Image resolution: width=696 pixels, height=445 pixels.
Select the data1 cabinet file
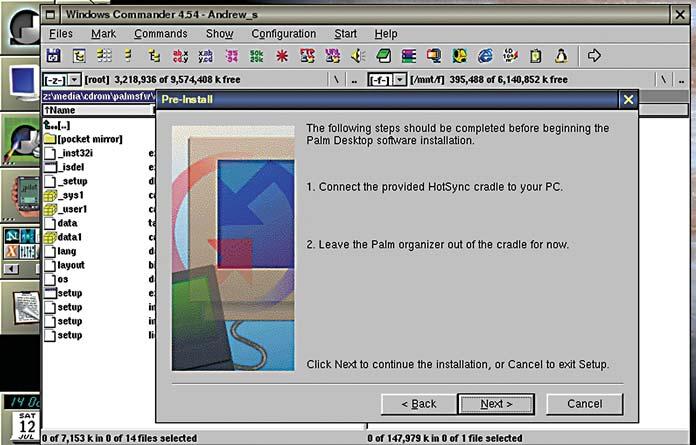[x=63, y=237]
